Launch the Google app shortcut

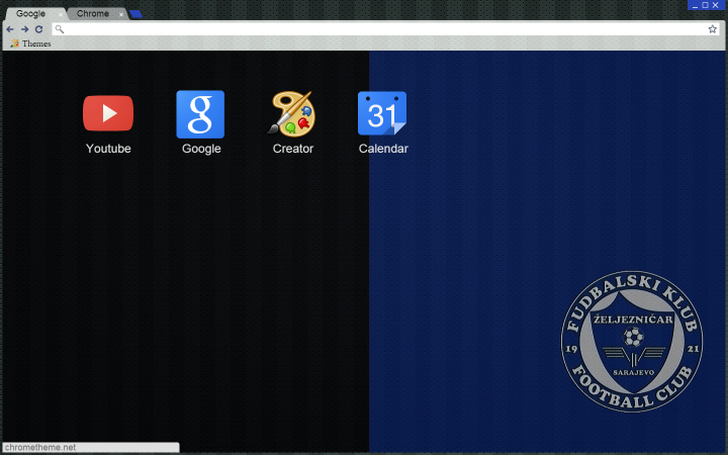201,114
